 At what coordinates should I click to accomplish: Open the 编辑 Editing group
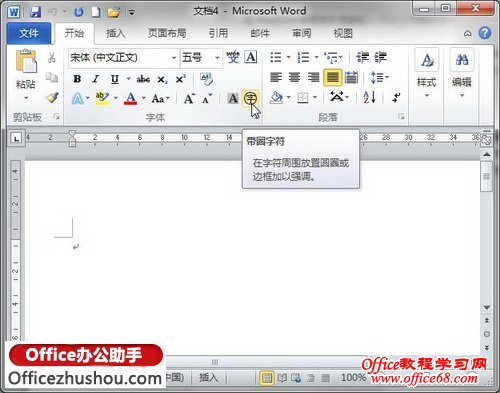point(462,74)
